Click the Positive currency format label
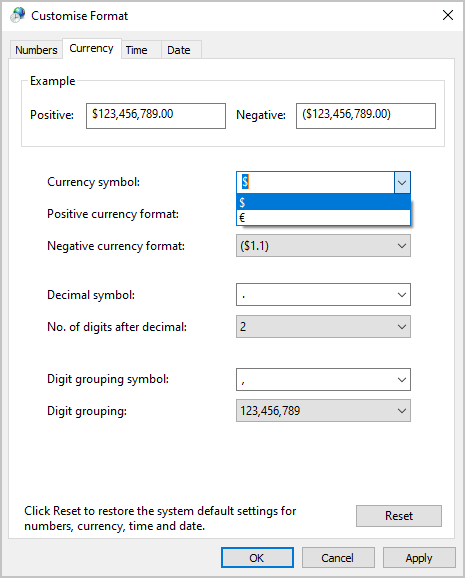The height and width of the screenshot is (578, 465). [113, 214]
